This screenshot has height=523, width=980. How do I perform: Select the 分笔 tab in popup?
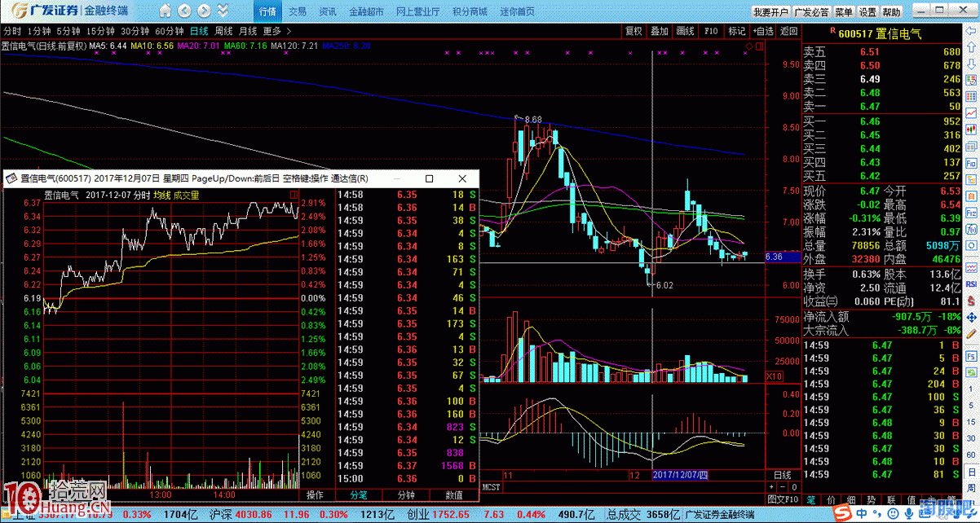click(359, 494)
